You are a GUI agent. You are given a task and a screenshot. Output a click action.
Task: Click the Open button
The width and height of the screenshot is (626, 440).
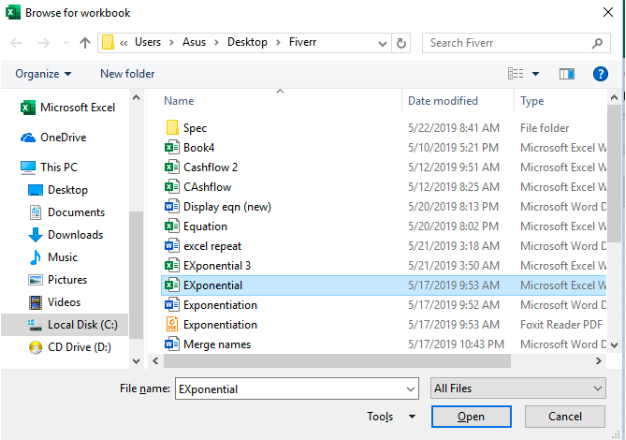click(x=471, y=416)
